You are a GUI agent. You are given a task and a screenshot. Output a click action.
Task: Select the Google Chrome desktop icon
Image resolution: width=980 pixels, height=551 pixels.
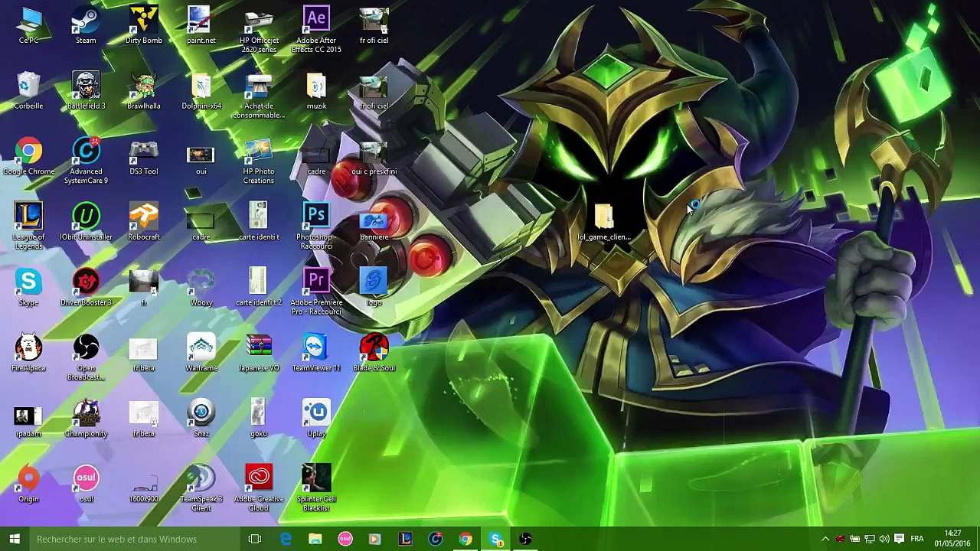pos(28,157)
